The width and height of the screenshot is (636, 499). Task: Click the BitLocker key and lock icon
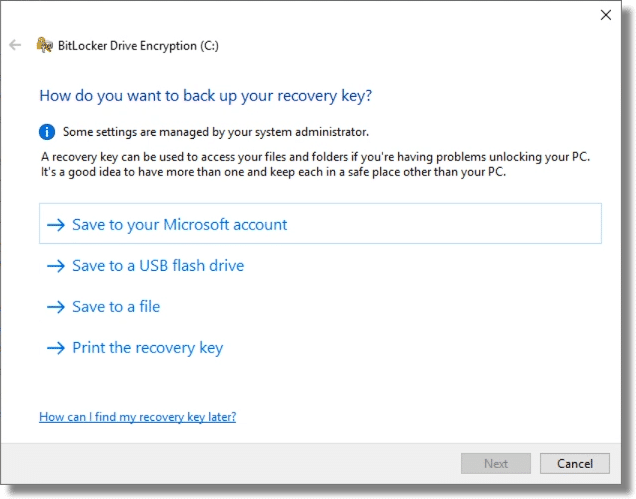(x=45, y=45)
